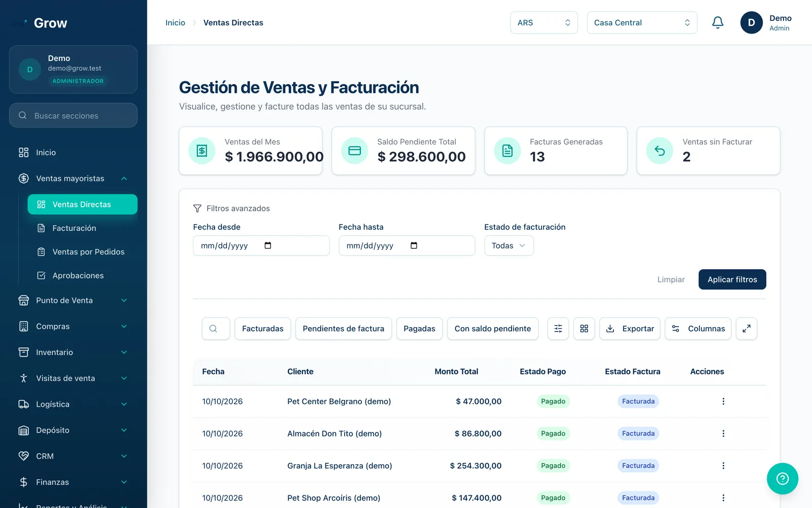
Task: Open the Columnas selector button
Action: (698, 329)
